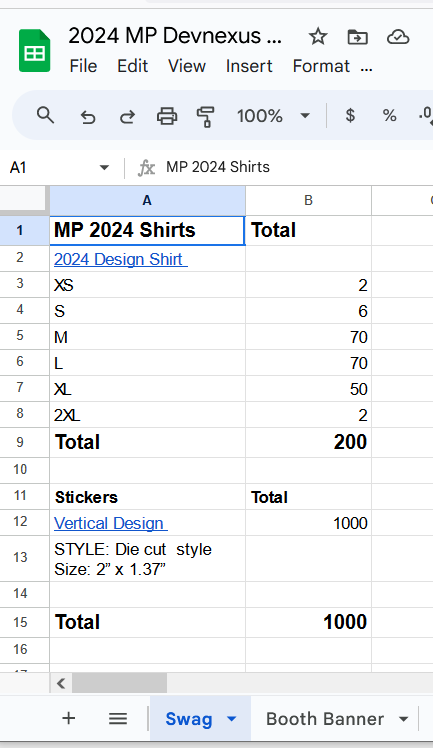Switch to the Booth Banner sheet
Image resolution: width=433 pixels, height=748 pixels.
point(325,718)
